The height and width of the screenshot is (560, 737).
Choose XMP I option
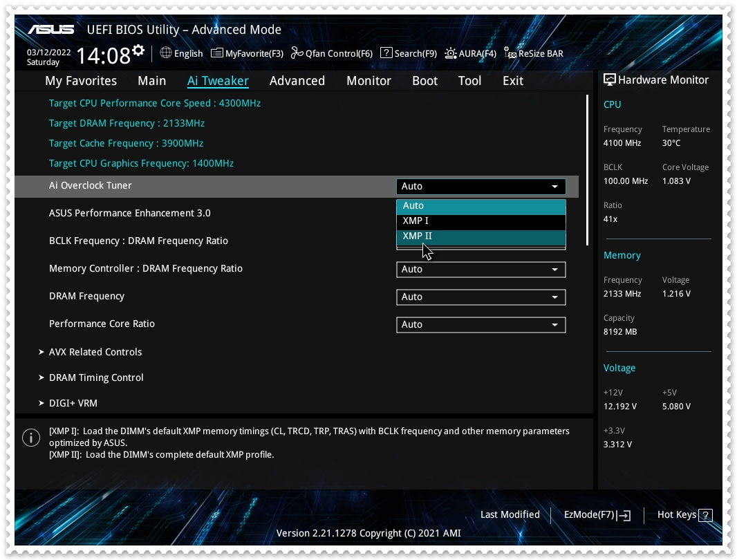tap(481, 221)
